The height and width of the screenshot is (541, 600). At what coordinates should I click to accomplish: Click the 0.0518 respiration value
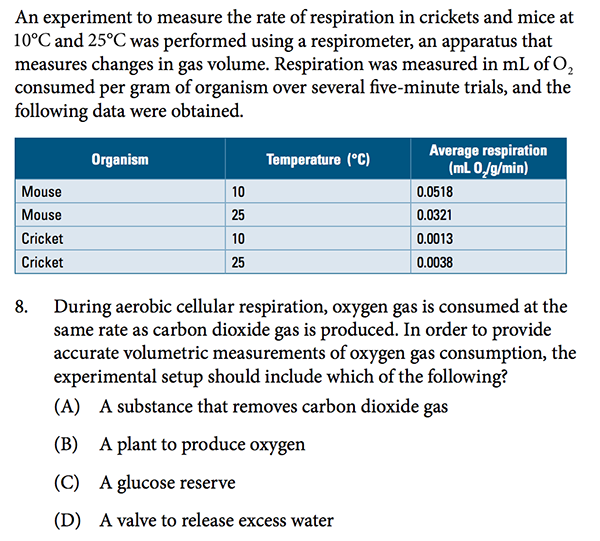435,191
